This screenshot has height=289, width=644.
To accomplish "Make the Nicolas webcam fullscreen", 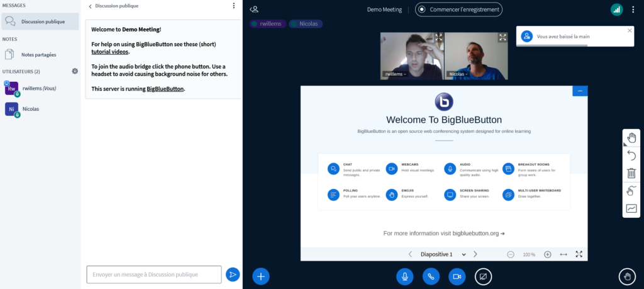I will coord(502,37).
